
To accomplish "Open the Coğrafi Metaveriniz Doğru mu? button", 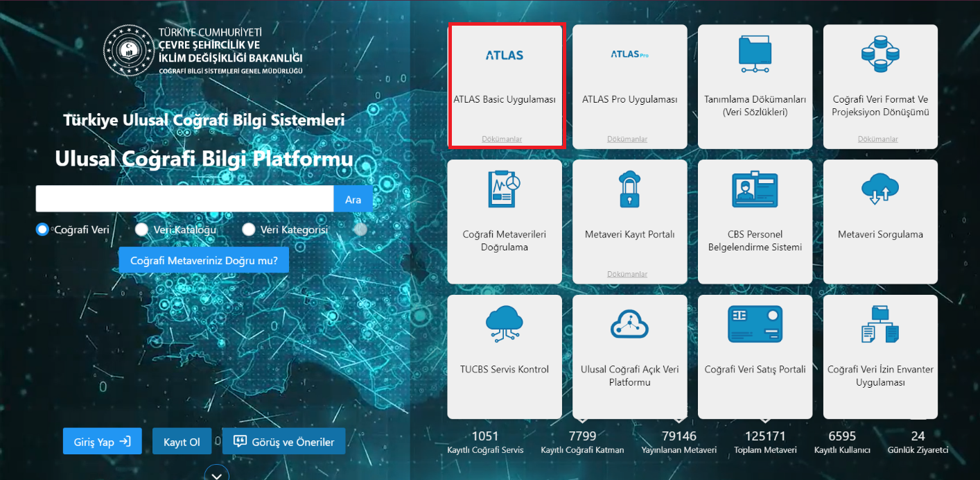I will (x=204, y=261).
